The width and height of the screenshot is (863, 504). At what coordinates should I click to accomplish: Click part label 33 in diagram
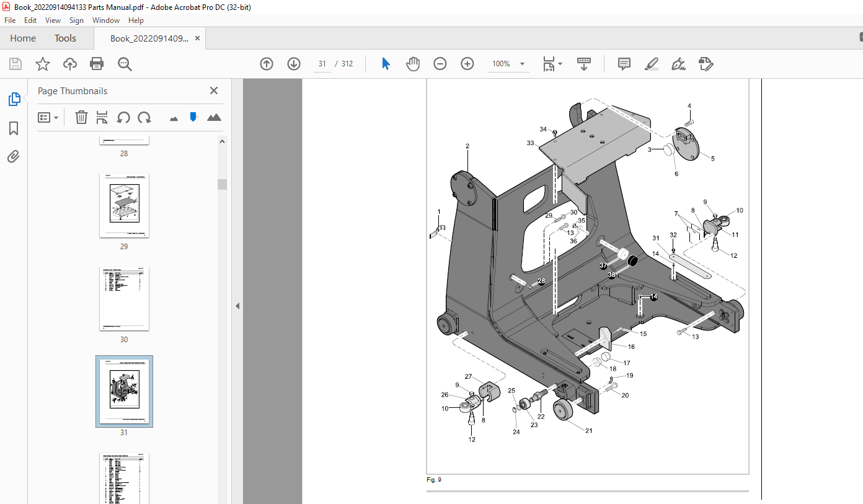click(x=530, y=143)
